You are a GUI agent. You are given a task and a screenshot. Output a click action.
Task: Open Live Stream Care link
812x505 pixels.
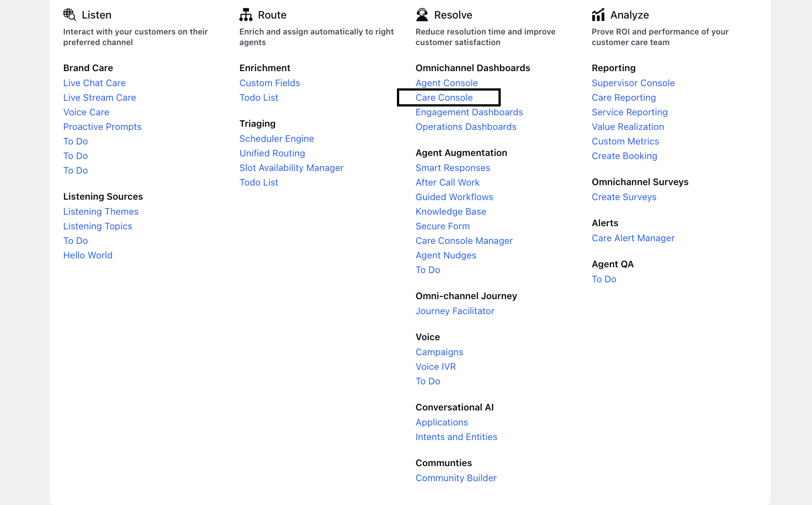coord(99,98)
